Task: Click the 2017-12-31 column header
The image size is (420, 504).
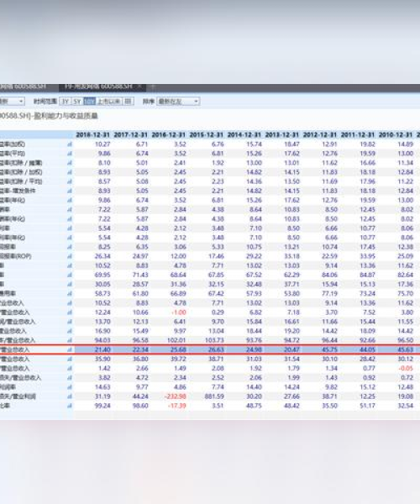Action: (x=130, y=135)
